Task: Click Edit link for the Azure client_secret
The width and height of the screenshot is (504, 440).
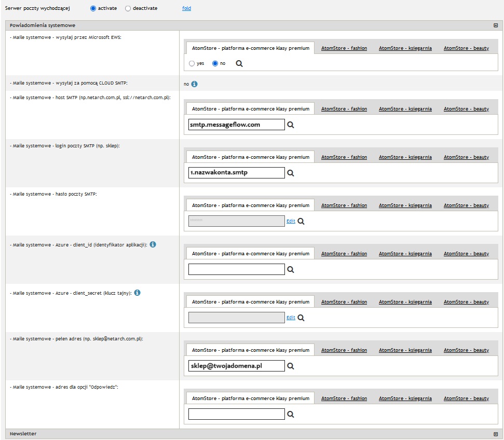Action: pyautogui.click(x=291, y=318)
